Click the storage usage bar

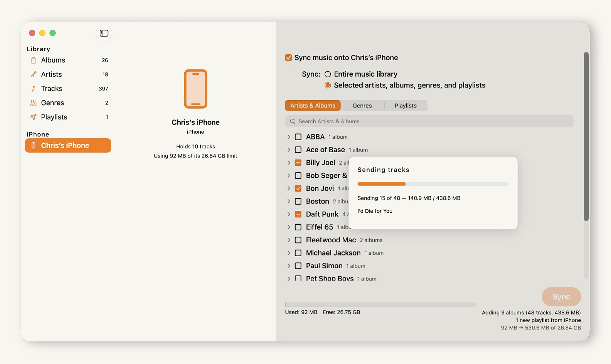(x=380, y=305)
